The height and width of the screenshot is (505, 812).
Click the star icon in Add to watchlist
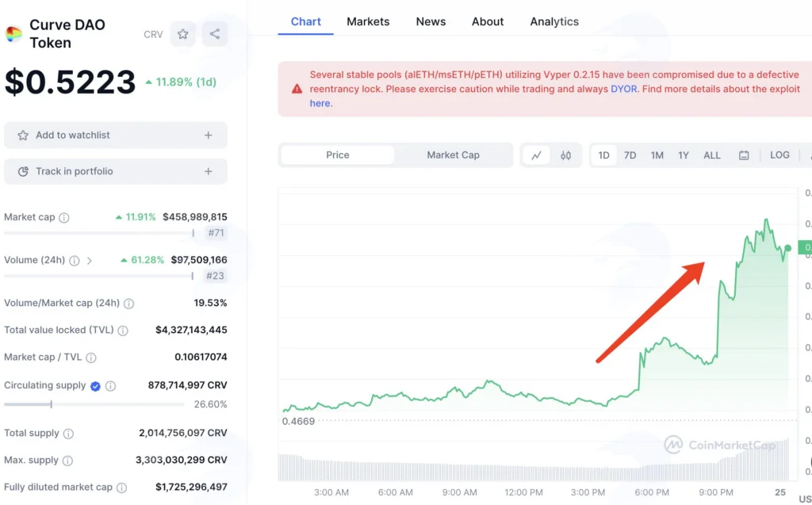tap(23, 136)
